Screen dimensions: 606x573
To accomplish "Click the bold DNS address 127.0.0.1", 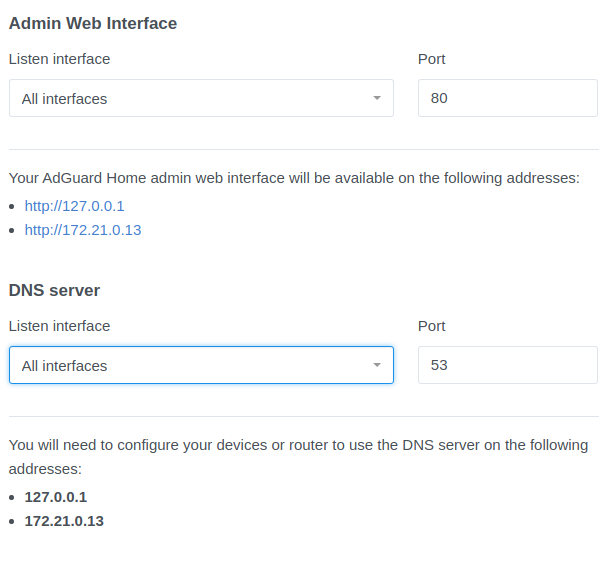I will [56, 497].
